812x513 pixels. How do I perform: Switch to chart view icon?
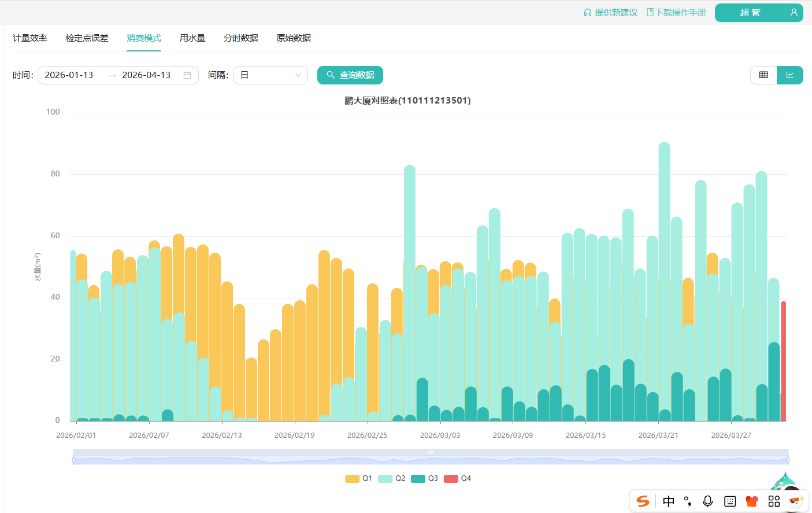[x=790, y=75]
